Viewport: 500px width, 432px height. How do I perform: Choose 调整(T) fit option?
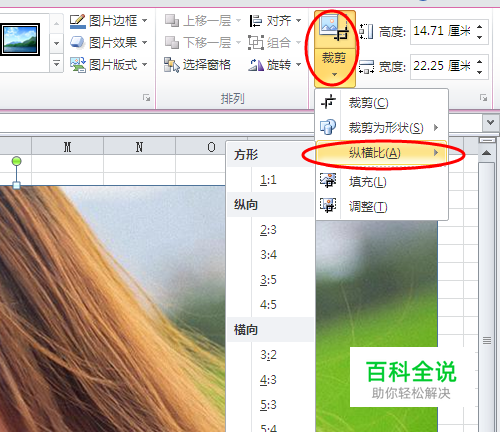(382, 207)
